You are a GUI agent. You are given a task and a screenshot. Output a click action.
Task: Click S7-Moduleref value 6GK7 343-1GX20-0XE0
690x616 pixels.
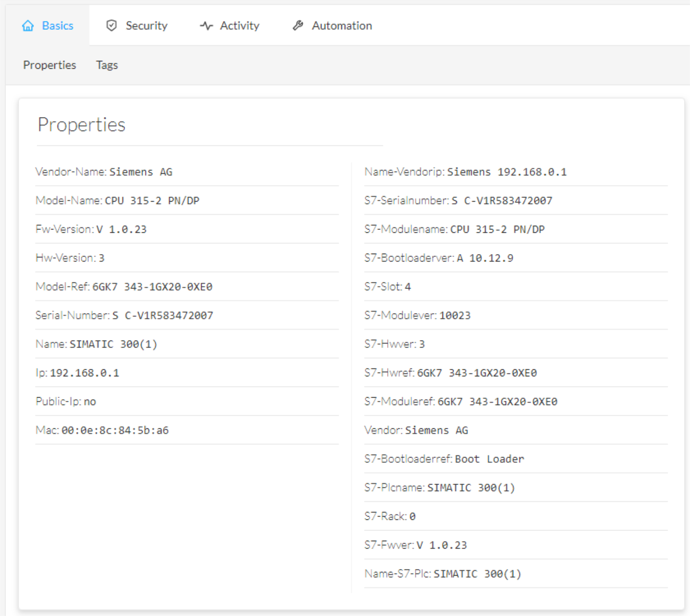pyautogui.click(x=497, y=402)
